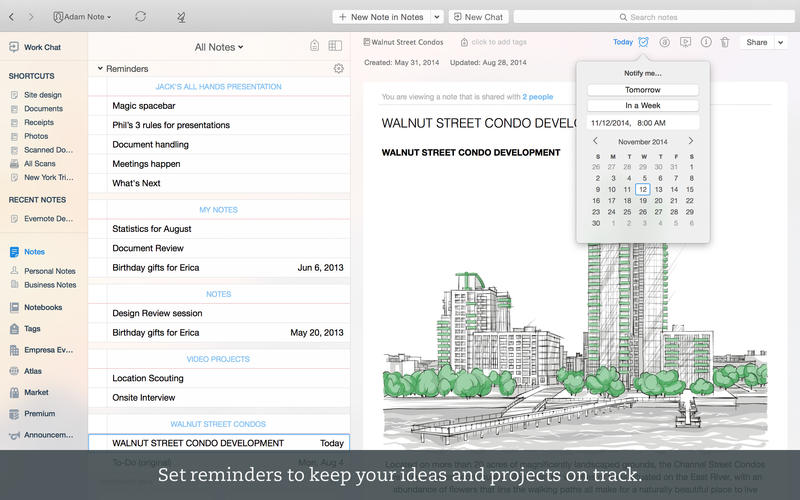Go to next month in calendar

coord(690,141)
